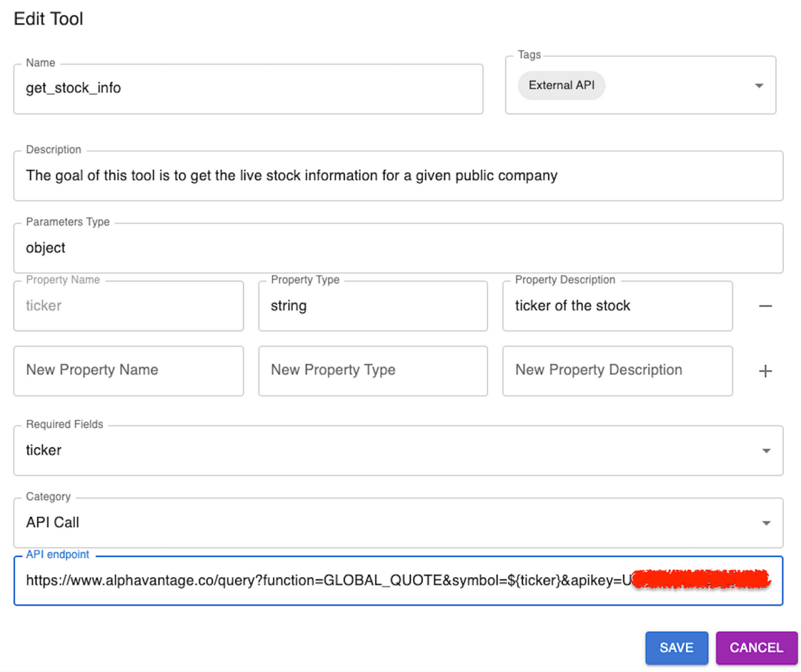
Task: Expand the Required Fields dropdown
Action: (x=766, y=451)
